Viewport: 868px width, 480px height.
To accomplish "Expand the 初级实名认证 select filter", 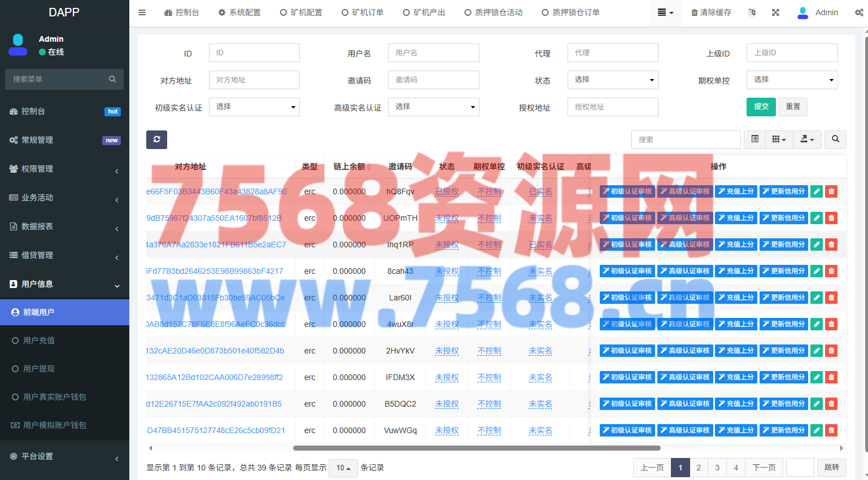I will 254,107.
